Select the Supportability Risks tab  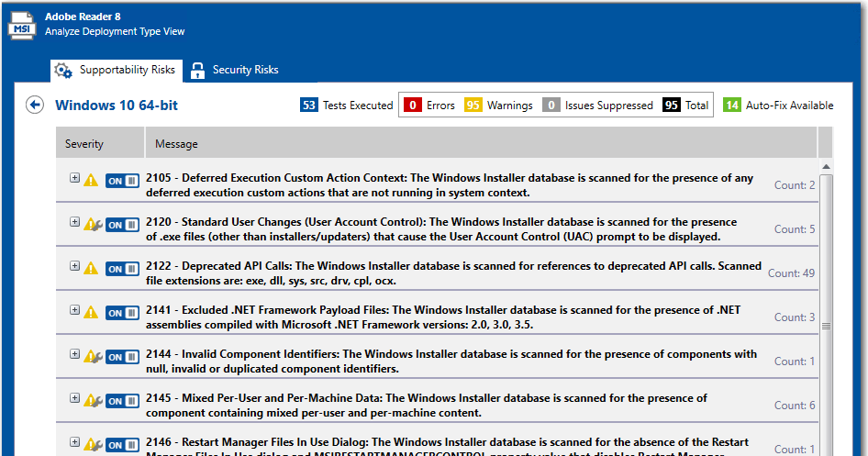(115, 70)
